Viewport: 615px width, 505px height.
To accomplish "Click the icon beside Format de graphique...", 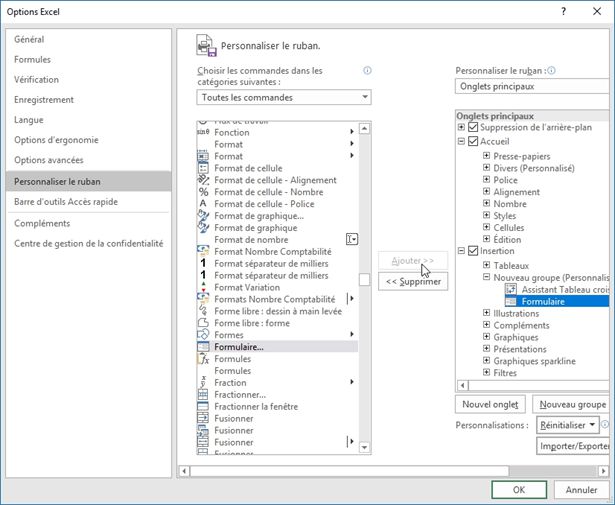I will tap(203, 227).
